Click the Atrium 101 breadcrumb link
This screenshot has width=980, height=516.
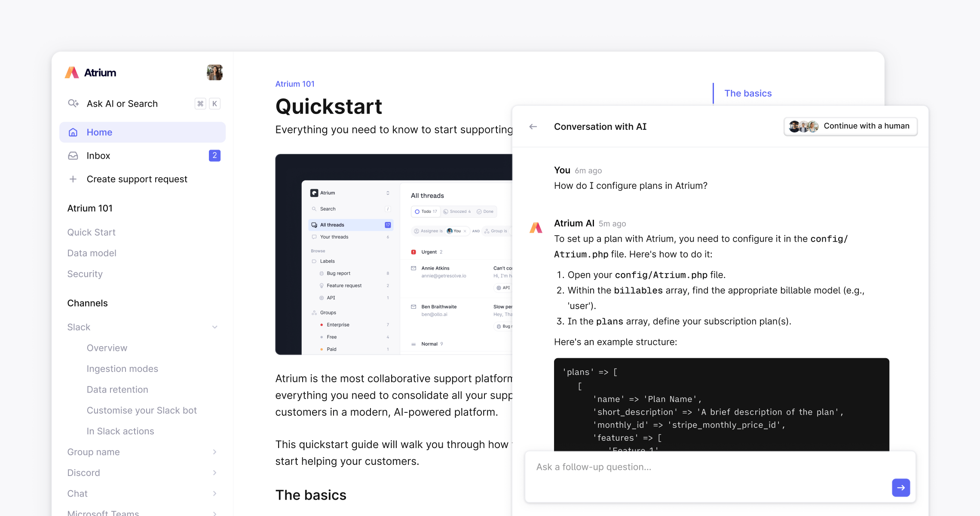pos(295,84)
